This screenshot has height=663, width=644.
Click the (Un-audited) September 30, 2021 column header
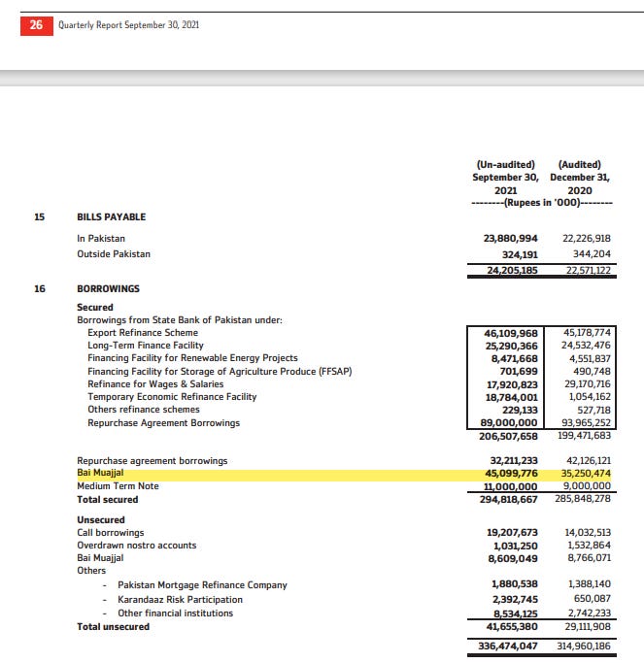point(506,178)
